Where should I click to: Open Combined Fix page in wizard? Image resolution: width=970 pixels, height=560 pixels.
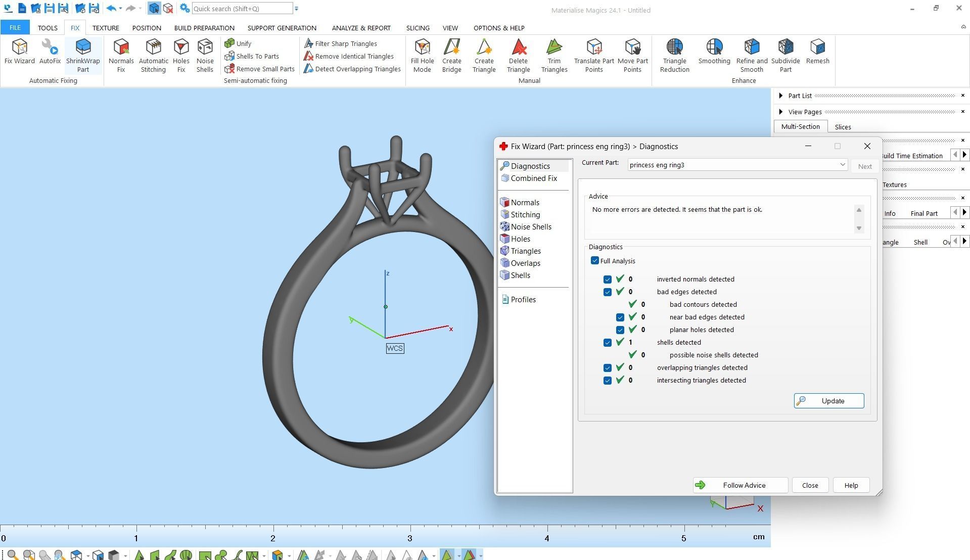pos(529,178)
